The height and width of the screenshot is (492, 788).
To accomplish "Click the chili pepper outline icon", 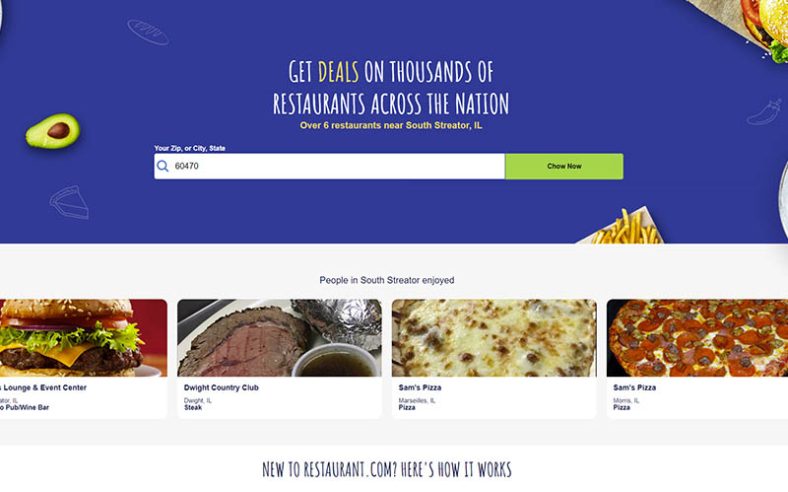I will (764, 112).
